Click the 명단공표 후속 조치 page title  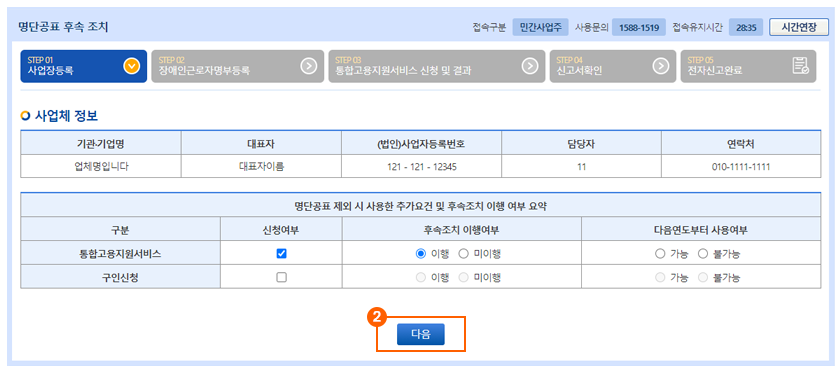coord(63,27)
